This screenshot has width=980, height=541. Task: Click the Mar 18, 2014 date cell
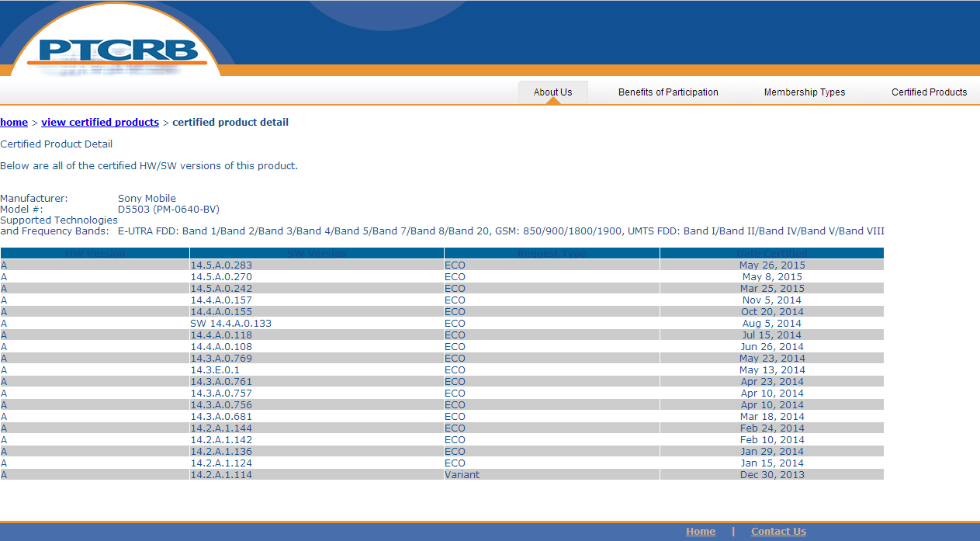click(x=772, y=417)
